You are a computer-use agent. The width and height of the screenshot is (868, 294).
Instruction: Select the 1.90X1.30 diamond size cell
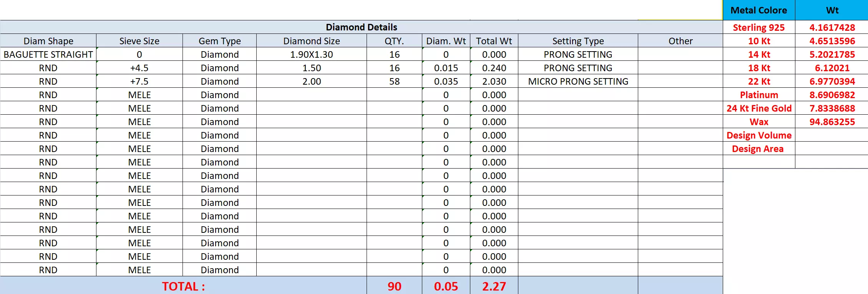[x=311, y=54]
